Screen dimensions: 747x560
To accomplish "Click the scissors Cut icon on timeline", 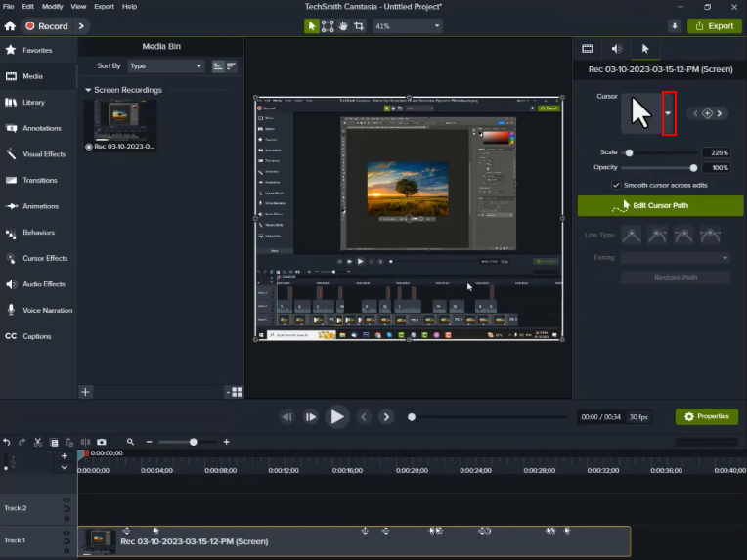I will [37, 442].
